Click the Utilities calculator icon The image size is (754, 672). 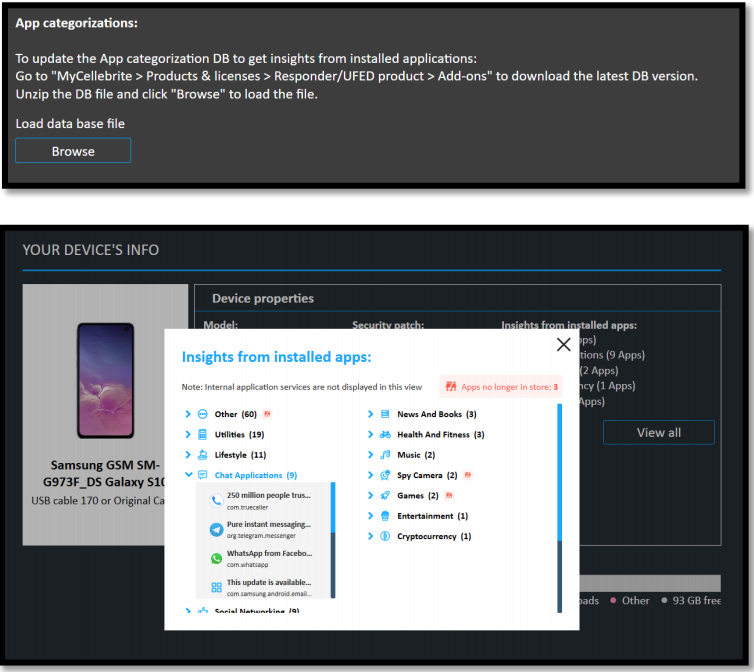[x=203, y=434]
